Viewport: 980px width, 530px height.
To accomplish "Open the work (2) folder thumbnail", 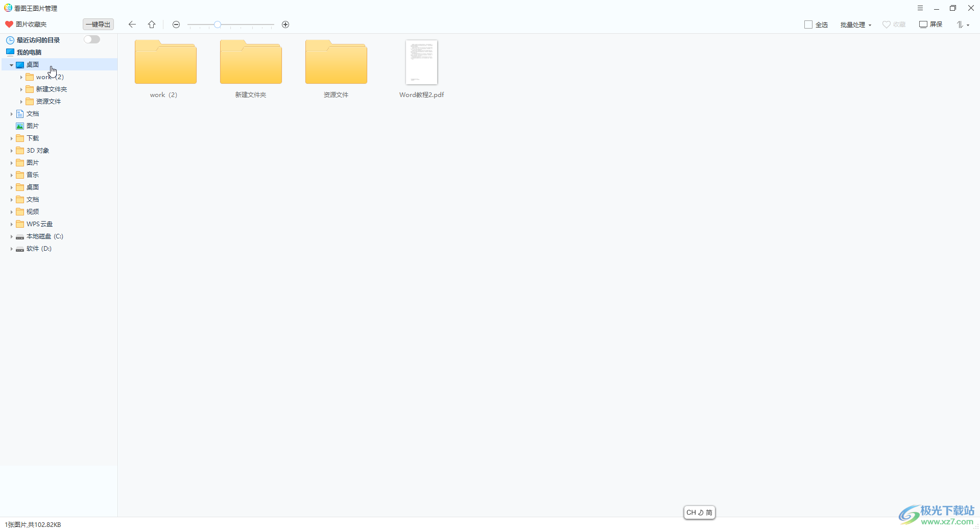I will coord(165,62).
